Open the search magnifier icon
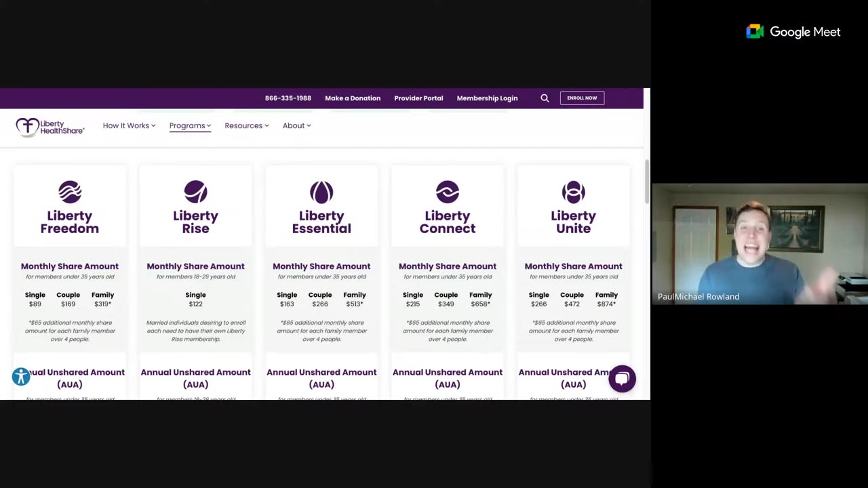The width and height of the screenshot is (868, 488). pos(545,98)
